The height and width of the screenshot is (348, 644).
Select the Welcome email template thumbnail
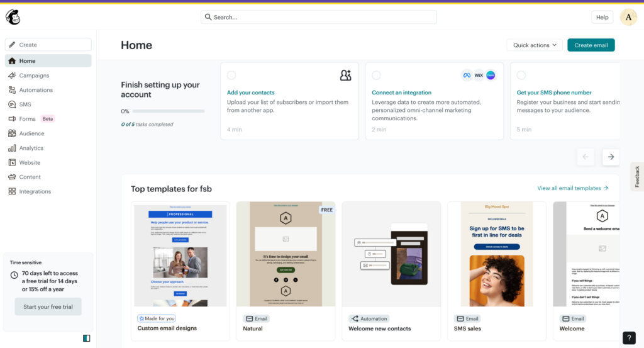(x=586, y=254)
